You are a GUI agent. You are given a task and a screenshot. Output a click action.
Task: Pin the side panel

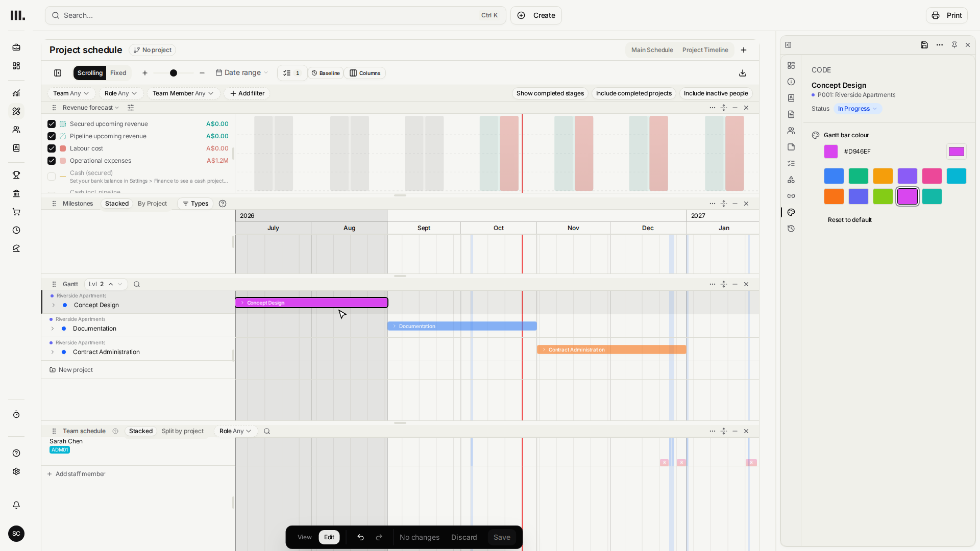954,45
